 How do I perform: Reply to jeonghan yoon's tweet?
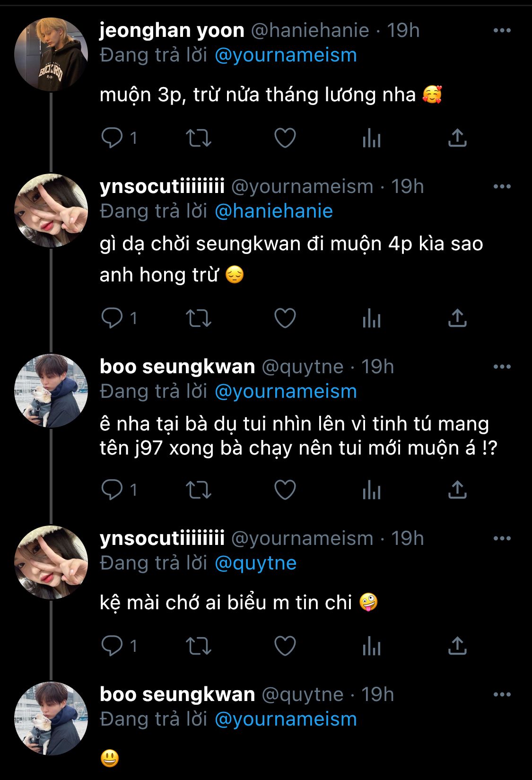tap(113, 138)
